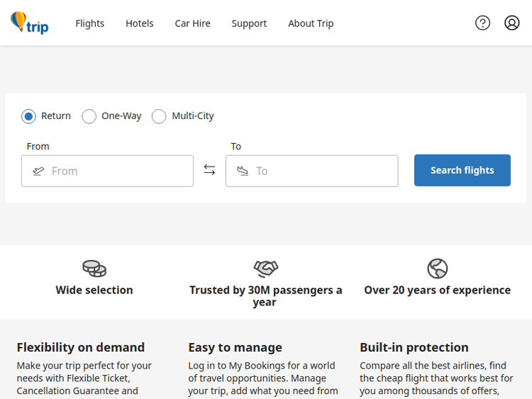Screen dimensions: 532x399
Task: Open the user account profile icon
Action: click(512, 23)
